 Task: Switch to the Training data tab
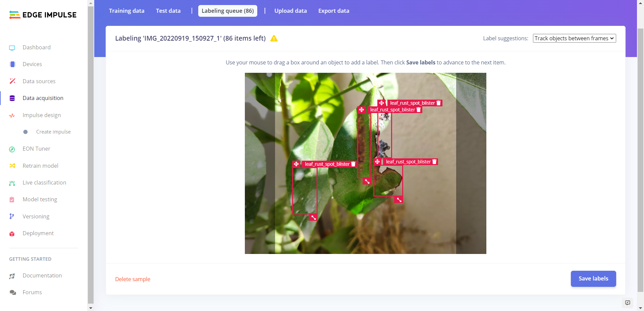pyautogui.click(x=126, y=11)
